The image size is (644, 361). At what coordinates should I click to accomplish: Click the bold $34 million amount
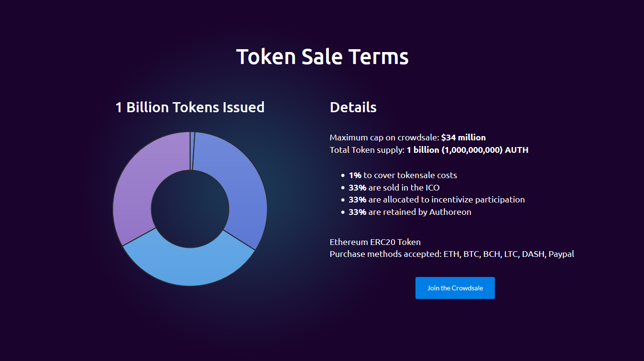coord(463,138)
